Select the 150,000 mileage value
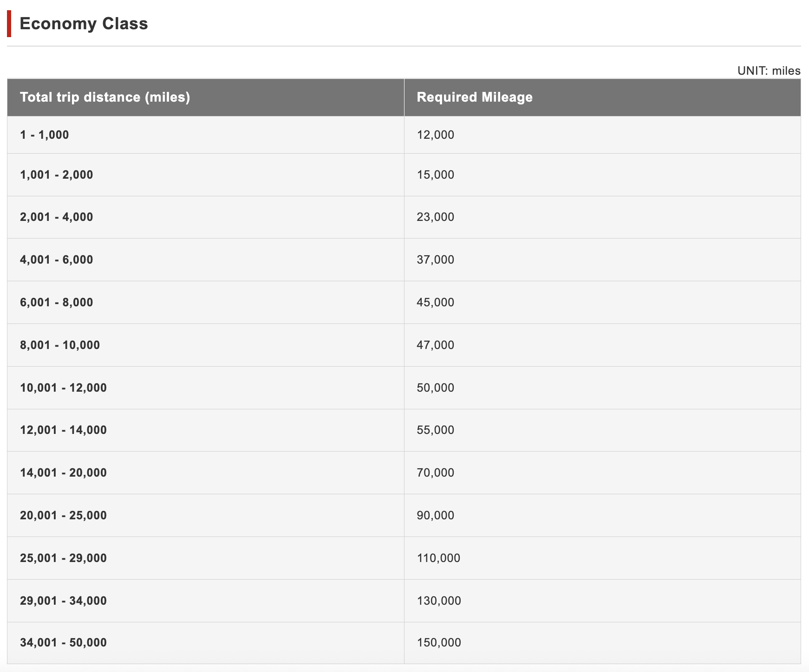This screenshot has width=809, height=672. coord(439,643)
